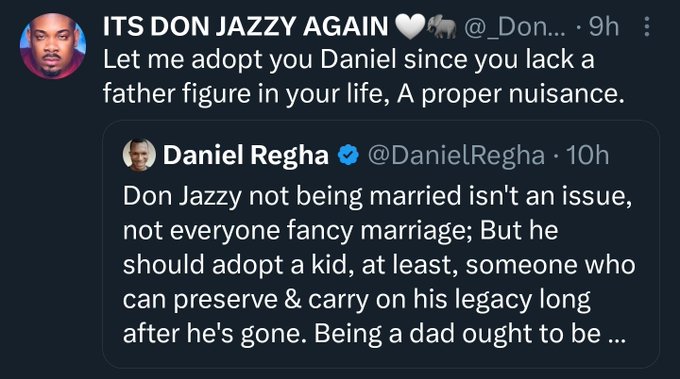Open ITS DON JAZZY AGAIN profile name

pos(245,27)
